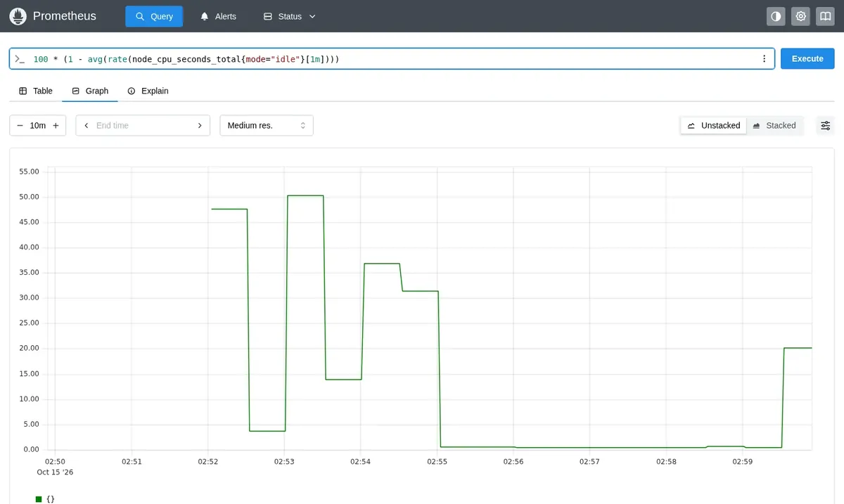Click the 02:52 x-axis label

pyautogui.click(x=208, y=462)
